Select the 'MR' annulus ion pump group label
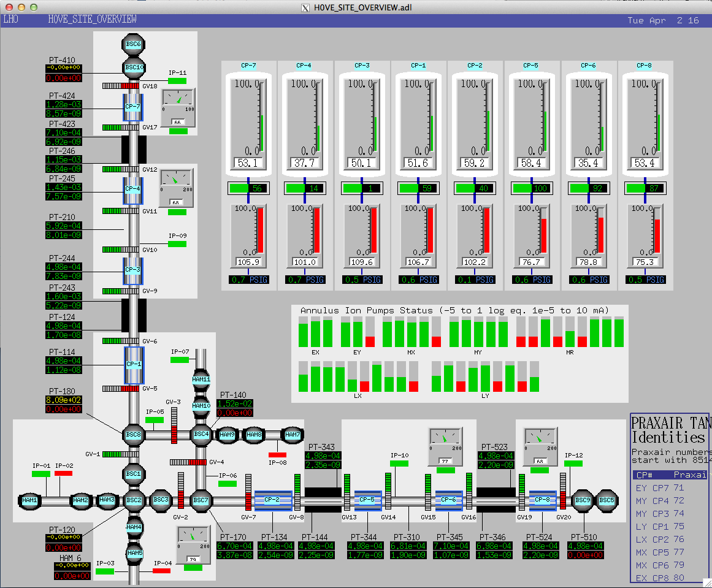This screenshot has height=588, width=712. click(x=570, y=353)
